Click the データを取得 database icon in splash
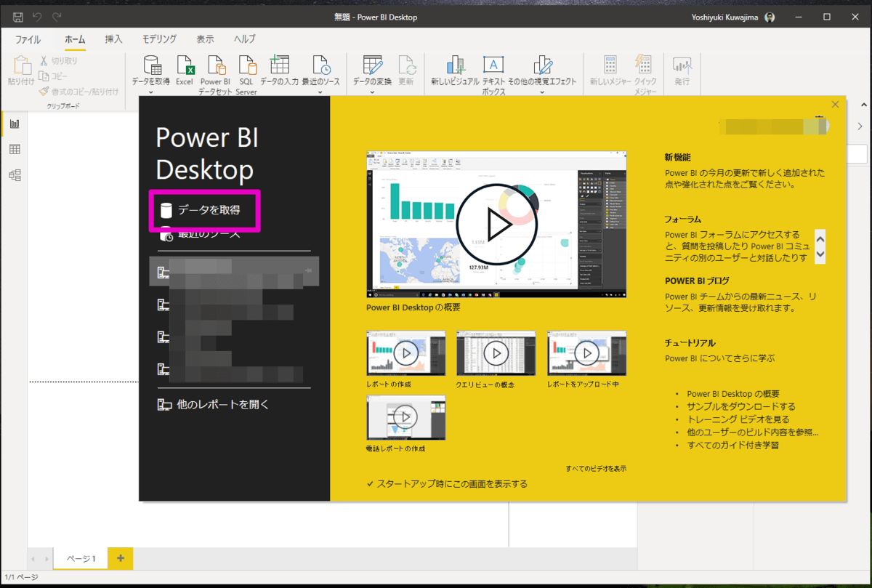The image size is (872, 588). (x=166, y=211)
